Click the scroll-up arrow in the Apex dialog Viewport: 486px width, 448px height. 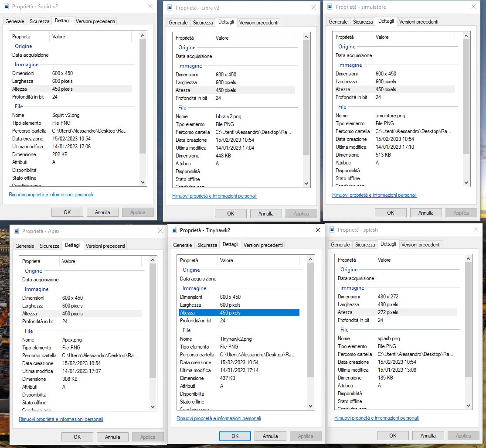153,260
